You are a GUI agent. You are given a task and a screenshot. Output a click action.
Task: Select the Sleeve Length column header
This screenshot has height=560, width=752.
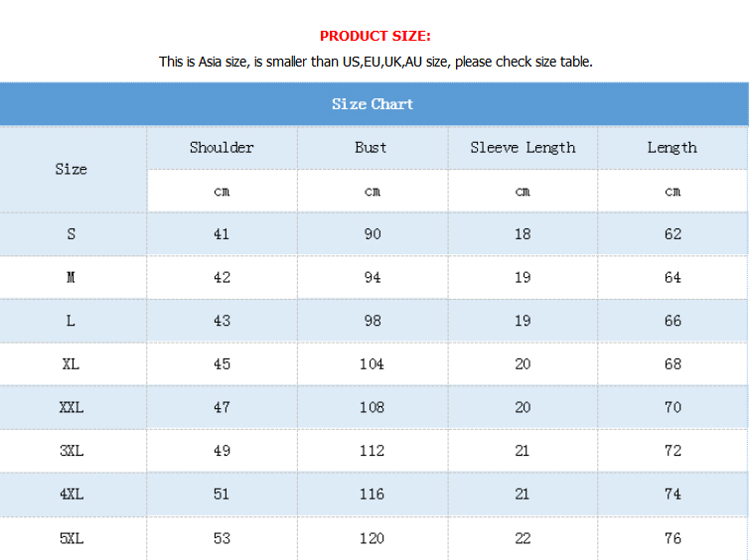[523, 148]
